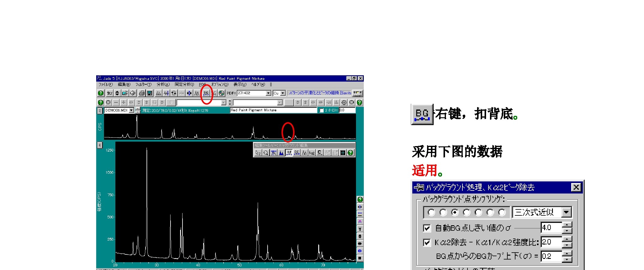This screenshot has width=644, height=270.
Task: Click the D.E tool in edit toolbar
Action: coord(297,153)
